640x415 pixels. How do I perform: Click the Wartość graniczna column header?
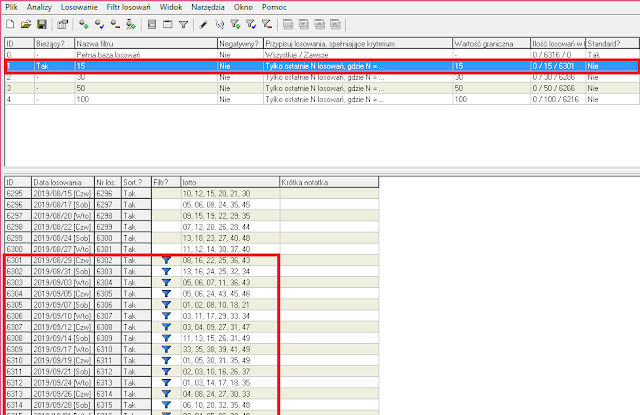[x=491, y=43]
